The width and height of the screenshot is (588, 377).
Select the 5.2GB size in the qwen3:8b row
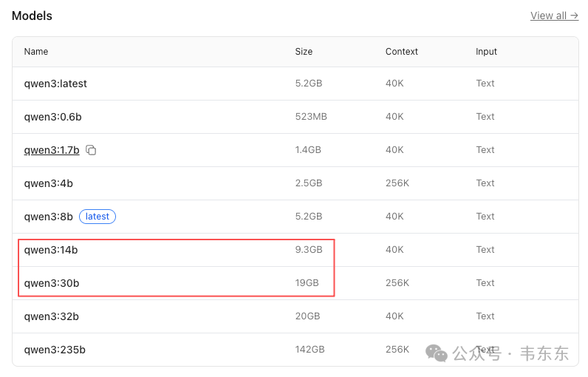[309, 217]
